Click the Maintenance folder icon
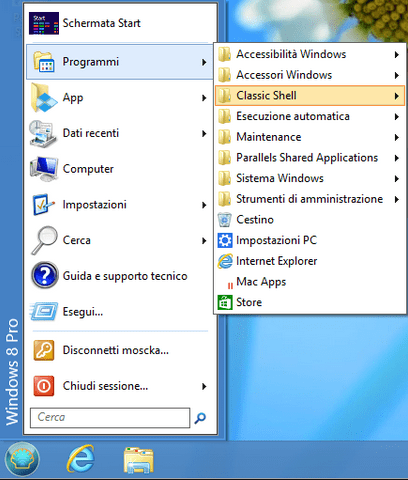This screenshot has height=480, width=408. (x=224, y=137)
